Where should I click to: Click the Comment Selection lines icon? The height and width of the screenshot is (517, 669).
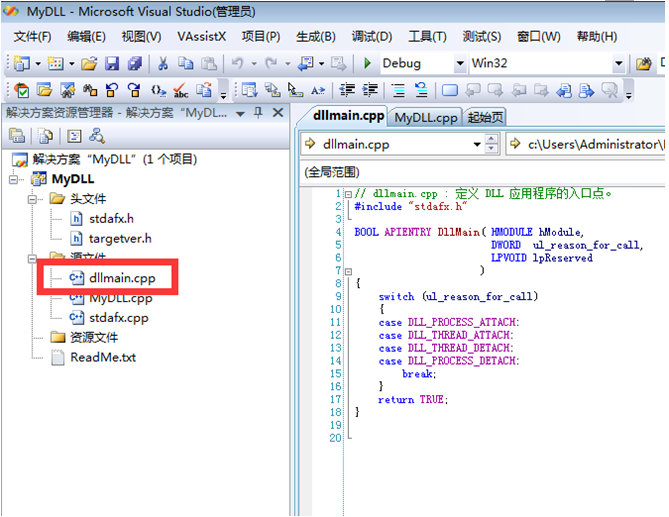pyautogui.click(x=398, y=90)
